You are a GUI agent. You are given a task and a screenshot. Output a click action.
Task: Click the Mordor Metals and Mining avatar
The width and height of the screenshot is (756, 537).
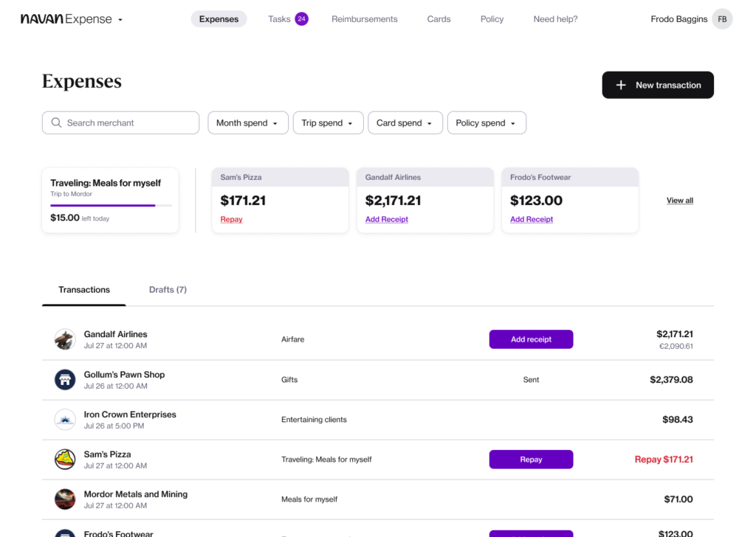click(64, 499)
